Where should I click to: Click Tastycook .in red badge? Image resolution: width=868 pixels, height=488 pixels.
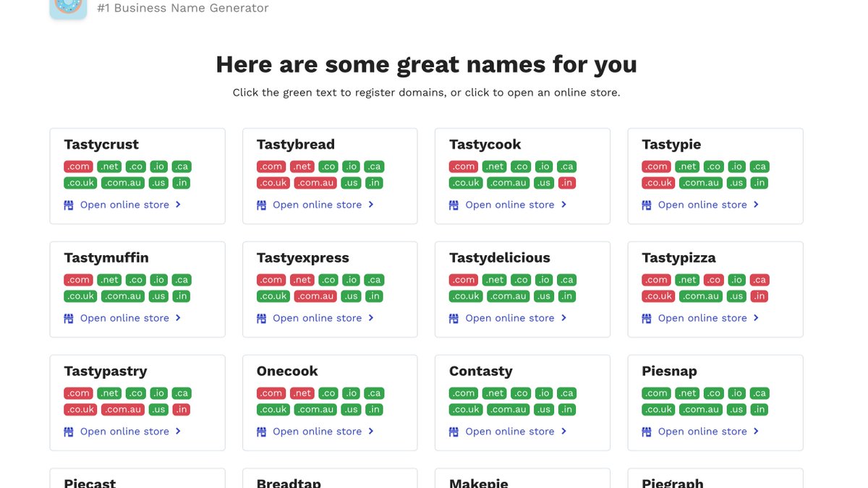point(567,183)
